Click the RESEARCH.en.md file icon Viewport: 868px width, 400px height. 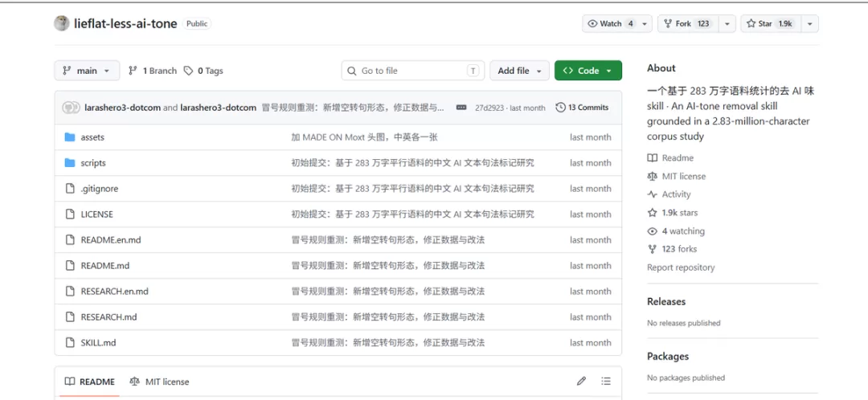click(x=70, y=292)
